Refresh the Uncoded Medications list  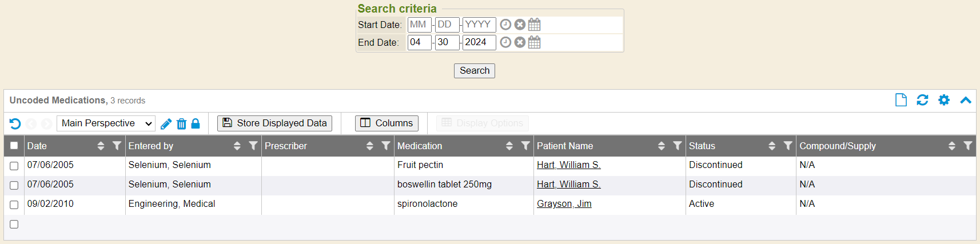point(922,100)
